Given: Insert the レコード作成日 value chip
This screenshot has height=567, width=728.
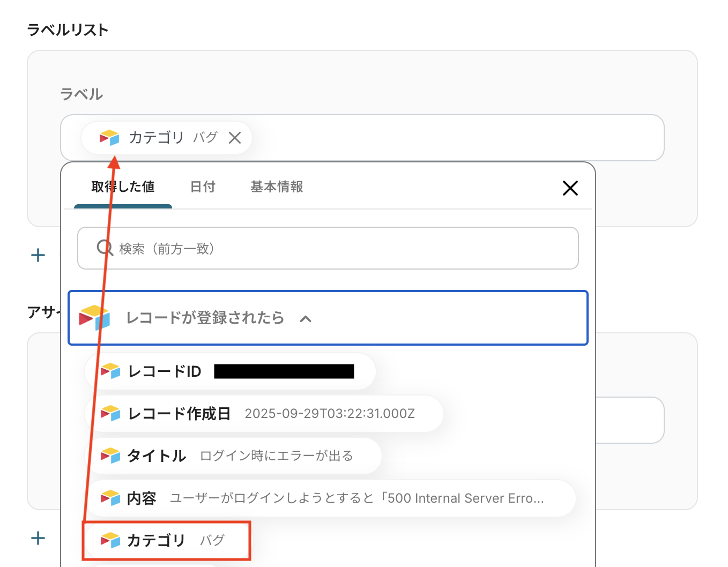Looking at the screenshot, I should click(263, 414).
